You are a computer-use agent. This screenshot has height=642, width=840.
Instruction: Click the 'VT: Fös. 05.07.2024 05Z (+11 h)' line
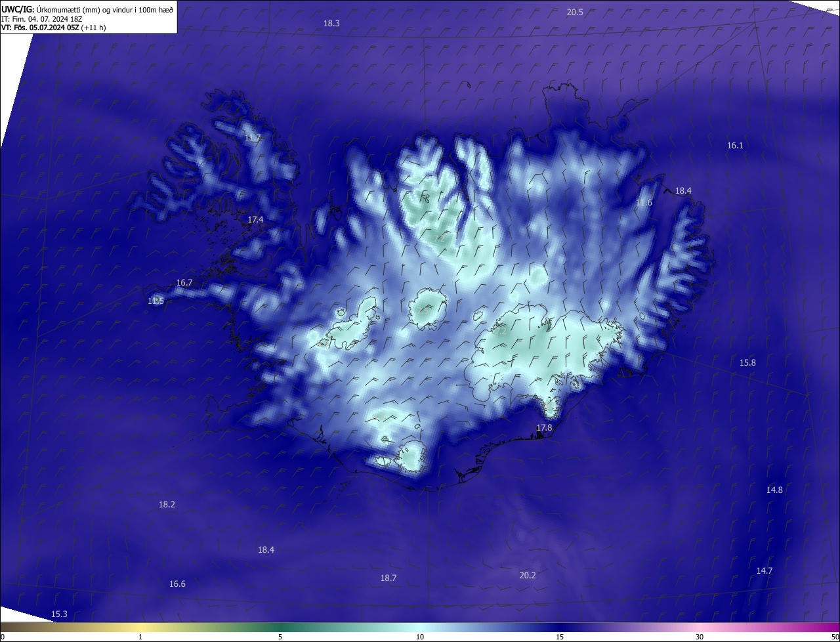[54, 28]
